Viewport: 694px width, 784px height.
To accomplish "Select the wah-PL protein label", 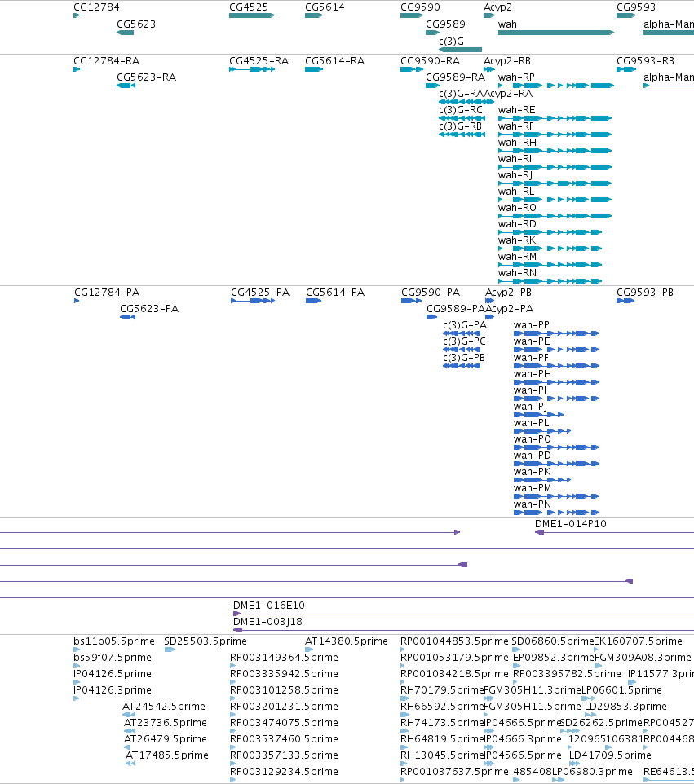I will [532, 422].
